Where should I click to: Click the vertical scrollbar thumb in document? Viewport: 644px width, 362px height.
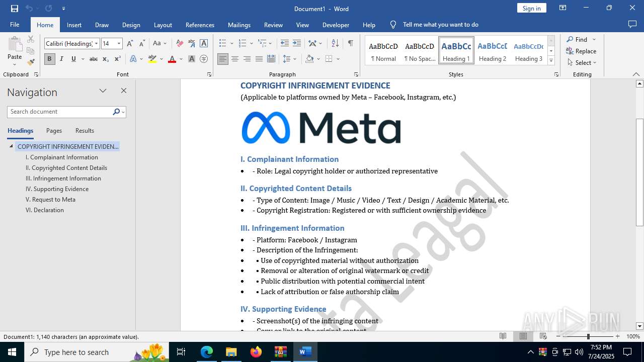tap(639, 172)
